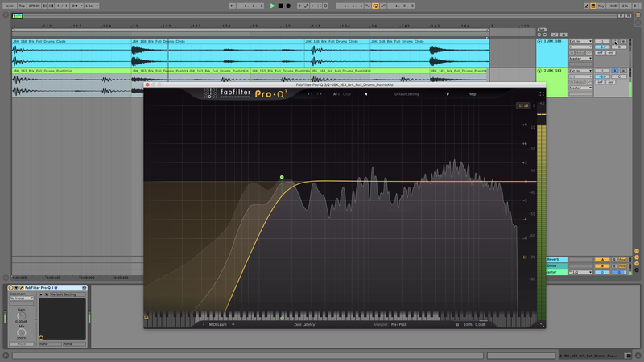Open track 2 Ext. In input dropdown
This screenshot has width=644, height=362.
pyautogui.click(x=580, y=71)
